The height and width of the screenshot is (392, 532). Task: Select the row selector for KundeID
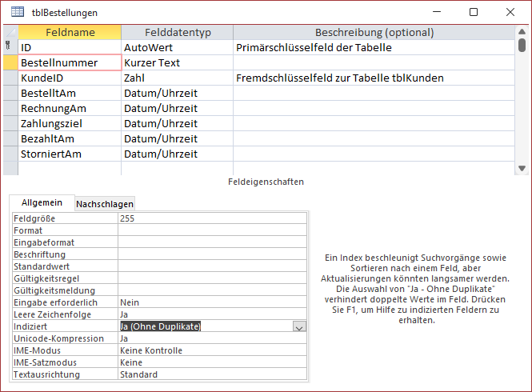click(x=10, y=78)
